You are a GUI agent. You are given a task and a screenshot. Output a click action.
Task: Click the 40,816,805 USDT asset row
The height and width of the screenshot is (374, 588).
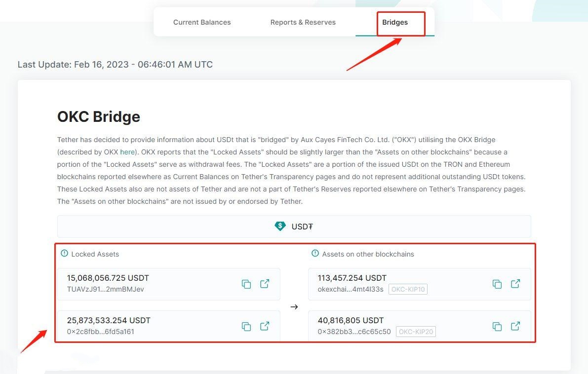click(x=420, y=326)
